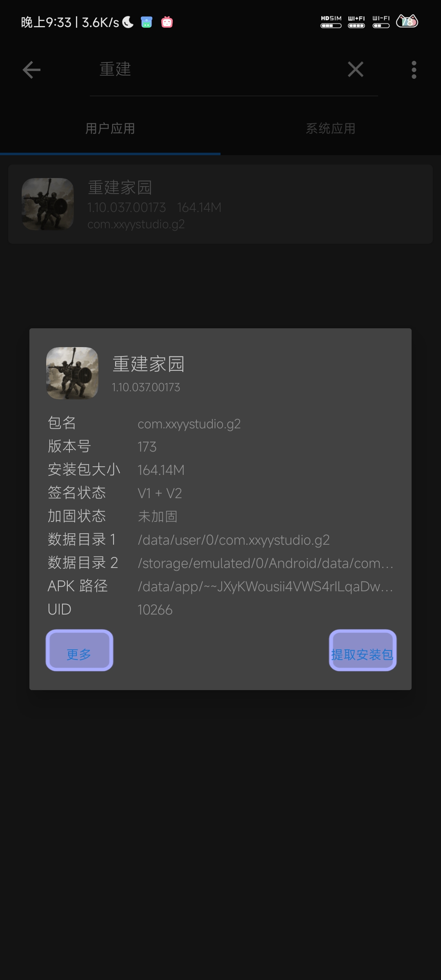Switch to 系统应用 tab
The image size is (441, 980).
[x=331, y=129]
